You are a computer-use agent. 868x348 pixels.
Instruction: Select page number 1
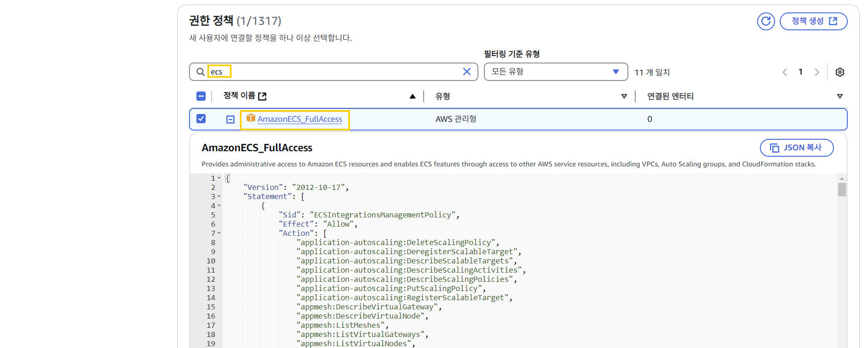tap(801, 72)
